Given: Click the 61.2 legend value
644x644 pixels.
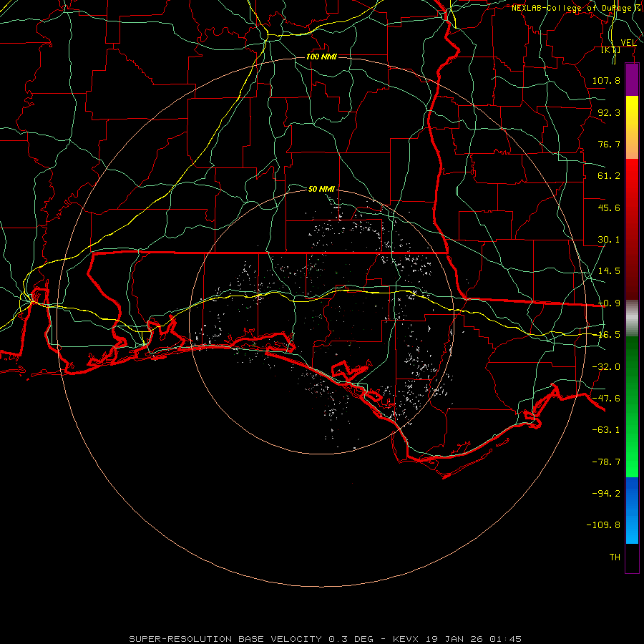Looking at the screenshot, I should 609,176.
